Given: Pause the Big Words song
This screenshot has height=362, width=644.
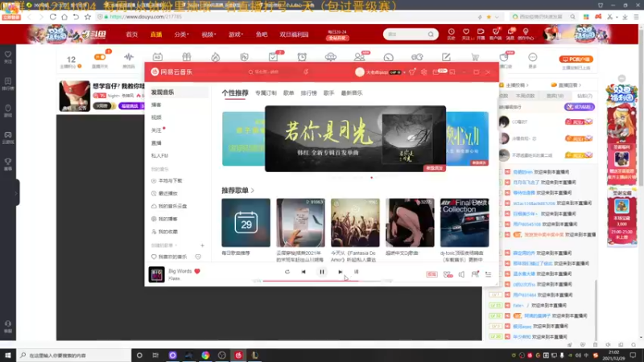Looking at the screenshot, I should coord(322,272).
